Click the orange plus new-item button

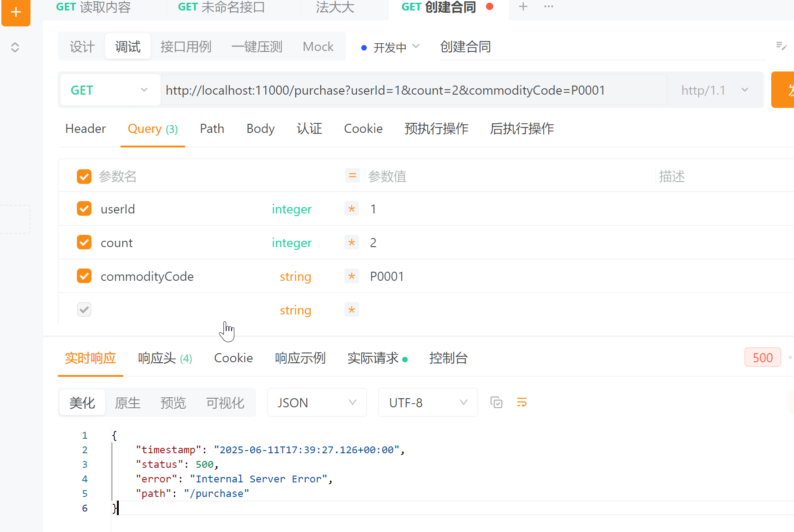[x=16, y=12]
